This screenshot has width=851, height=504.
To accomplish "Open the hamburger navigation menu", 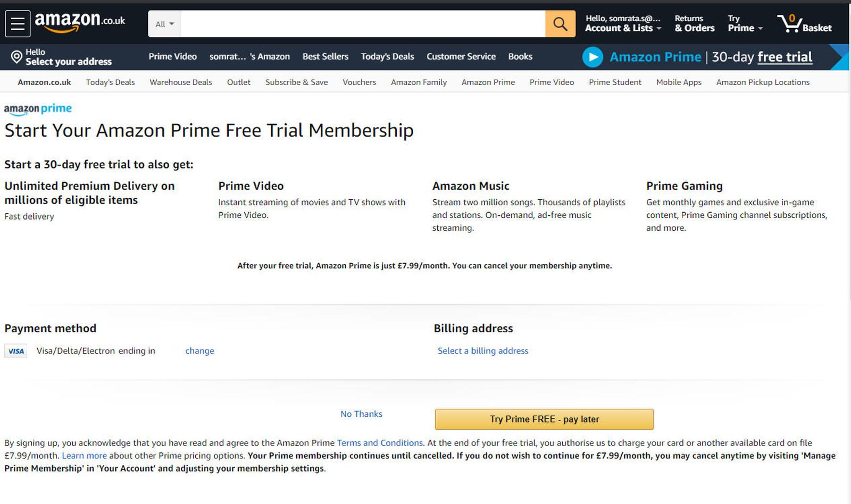I will point(17,23).
